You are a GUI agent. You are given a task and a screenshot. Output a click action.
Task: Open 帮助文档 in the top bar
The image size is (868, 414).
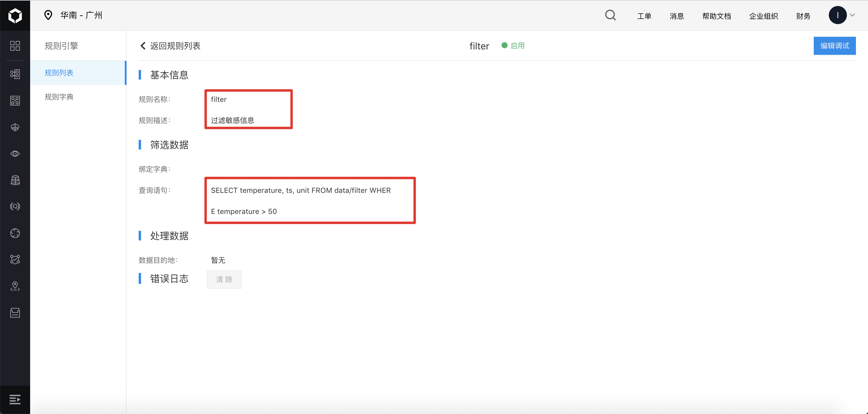716,16
